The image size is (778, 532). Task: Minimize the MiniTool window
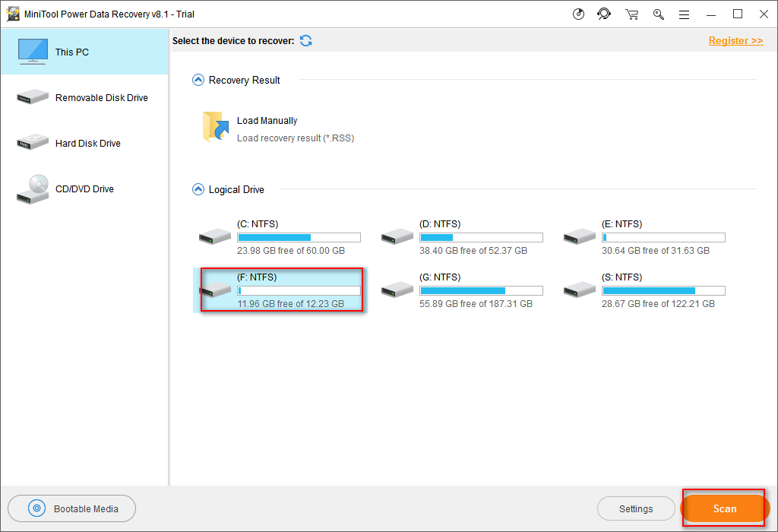tap(711, 15)
